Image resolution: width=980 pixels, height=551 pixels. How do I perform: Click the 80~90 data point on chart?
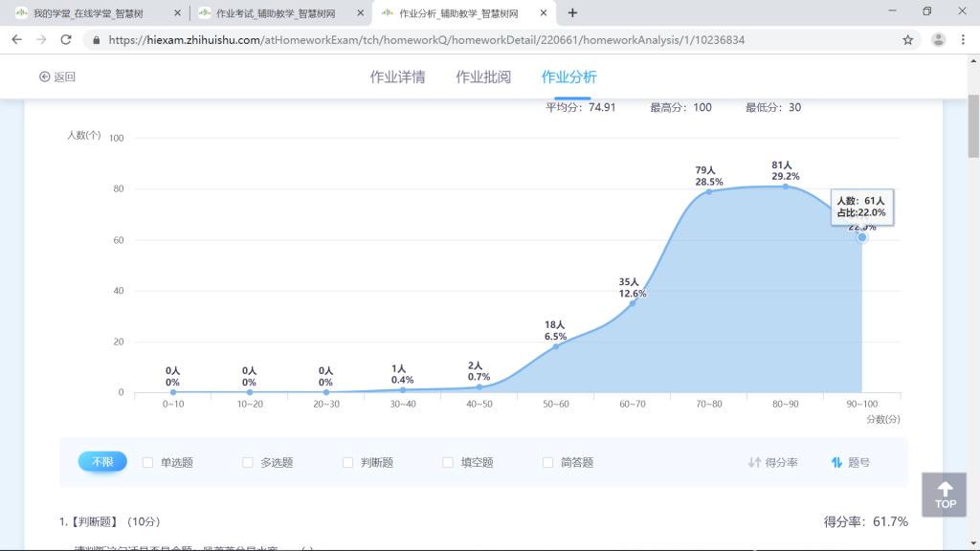(x=786, y=187)
